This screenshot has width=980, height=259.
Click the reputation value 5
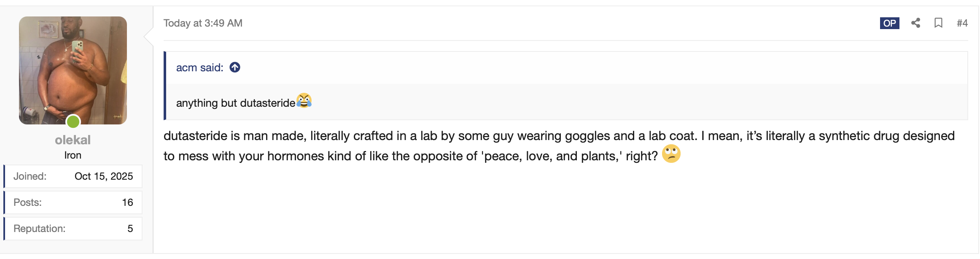(130, 229)
